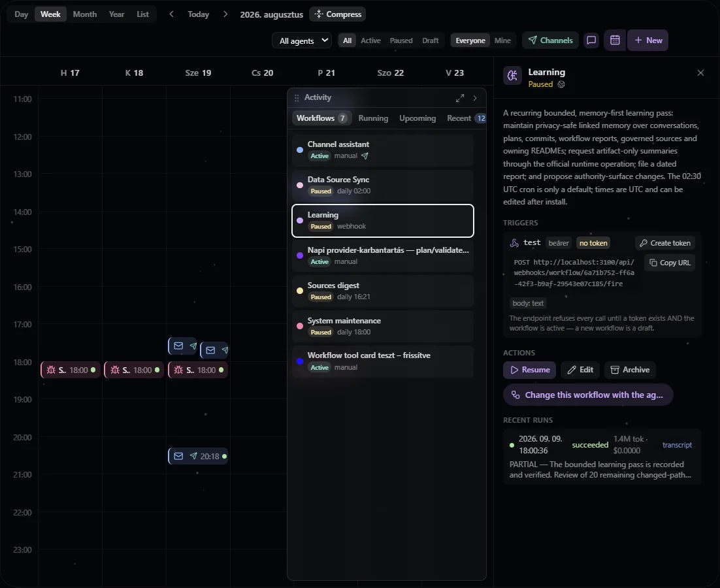Click the webhook POST URL text
The width and height of the screenshot is (720, 588).
[574, 272]
